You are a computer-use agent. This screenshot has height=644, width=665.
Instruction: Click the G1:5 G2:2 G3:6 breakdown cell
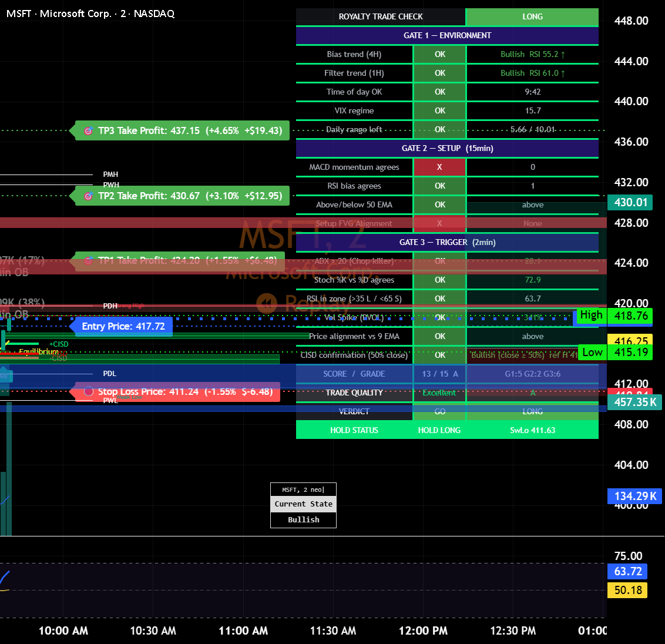pyautogui.click(x=533, y=374)
